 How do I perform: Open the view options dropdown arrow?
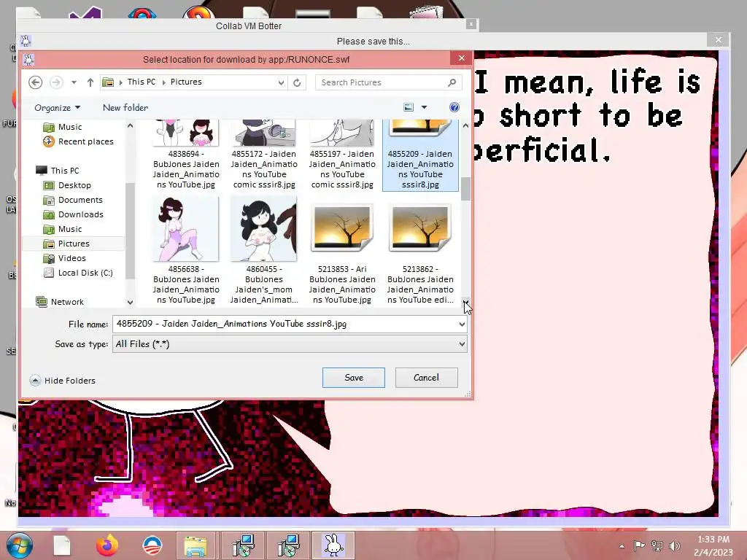424,107
